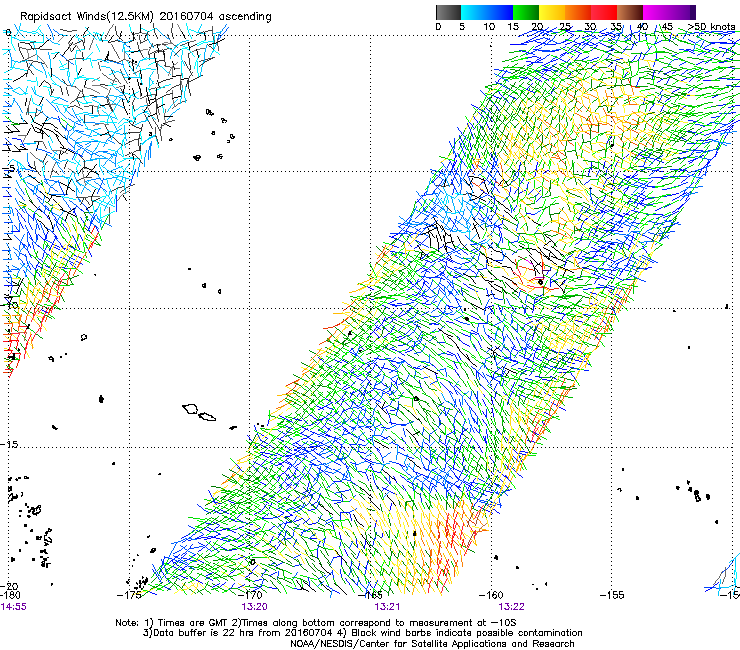
Task: Click the 'NOAA/NESDIS/Center for Satellite Applications and Research' credit
Action: [x=432, y=644]
